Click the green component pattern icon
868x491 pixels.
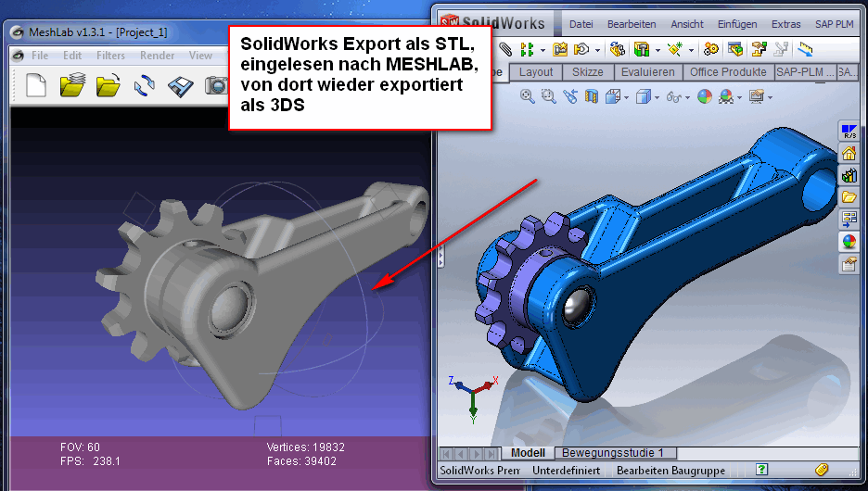click(527, 50)
